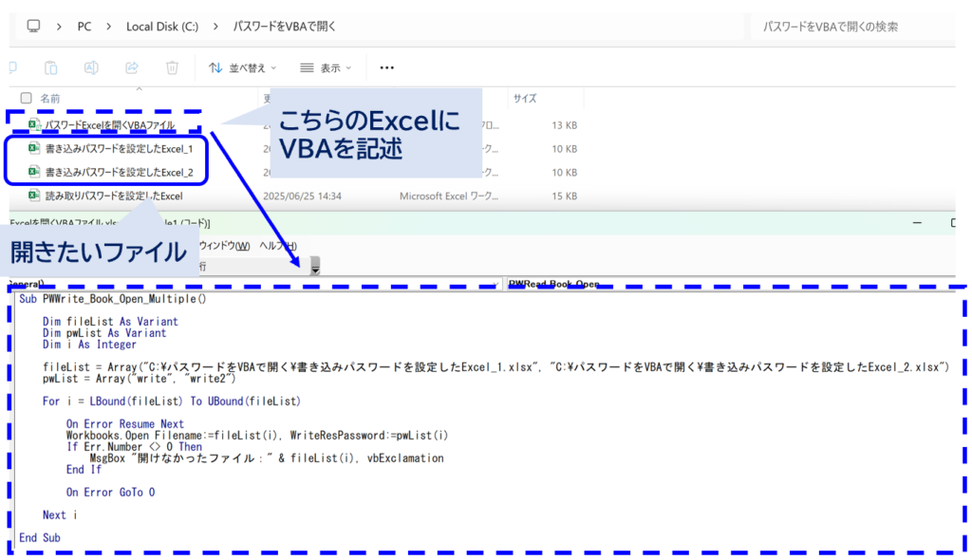
Task: Click the Workbooks.Open Filename code line
Action: click(256, 436)
